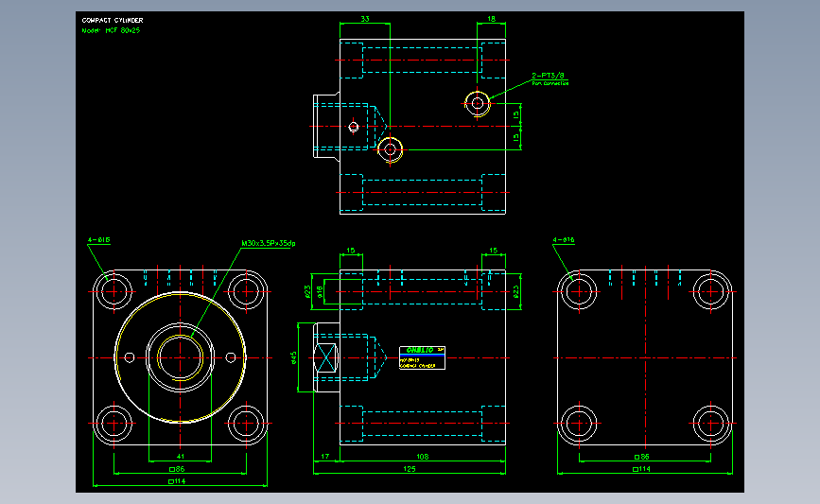This screenshot has width=820, height=504.
Task: Select the "41" dimension value
Action: coord(181,457)
